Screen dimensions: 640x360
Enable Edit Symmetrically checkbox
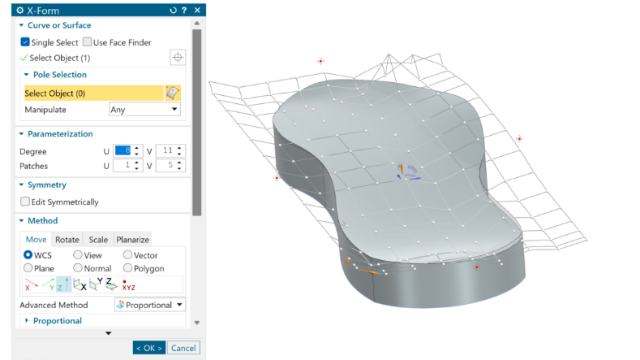coord(25,202)
